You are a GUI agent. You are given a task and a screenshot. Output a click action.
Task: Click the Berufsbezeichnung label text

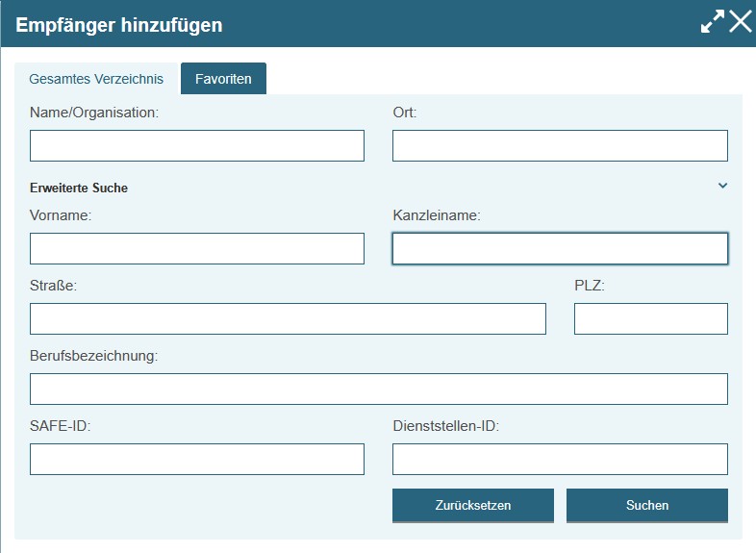pos(93,356)
